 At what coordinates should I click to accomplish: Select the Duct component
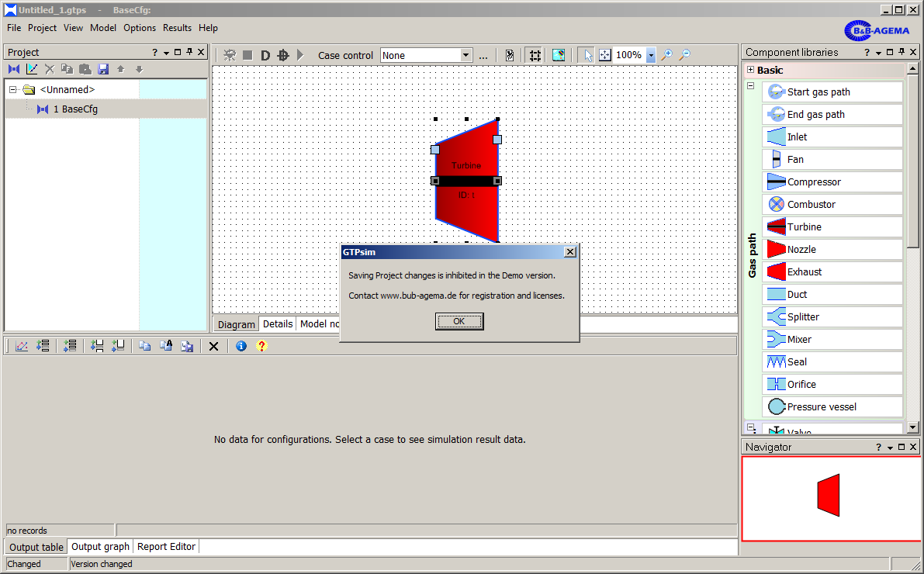click(x=832, y=294)
